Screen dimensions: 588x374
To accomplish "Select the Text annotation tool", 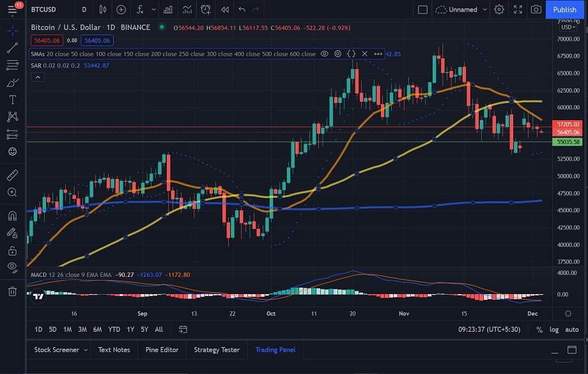I will 12,99.
